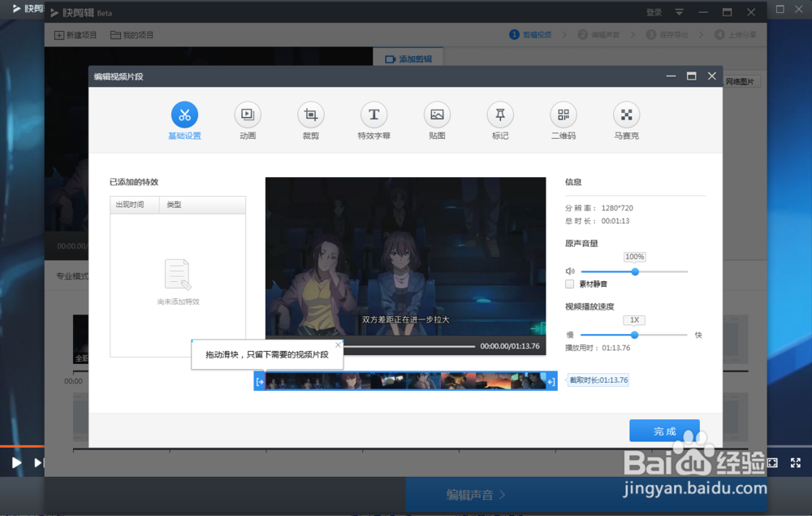The width and height of the screenshot is (812, 516).
Task: Click the 完成 button
Action: [664, 431]
